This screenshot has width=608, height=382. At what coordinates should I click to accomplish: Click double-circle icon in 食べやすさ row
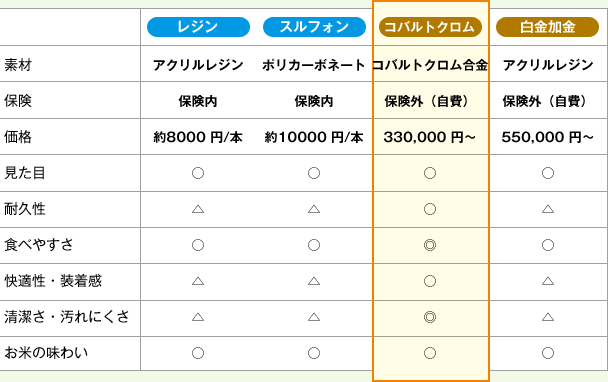430,245
